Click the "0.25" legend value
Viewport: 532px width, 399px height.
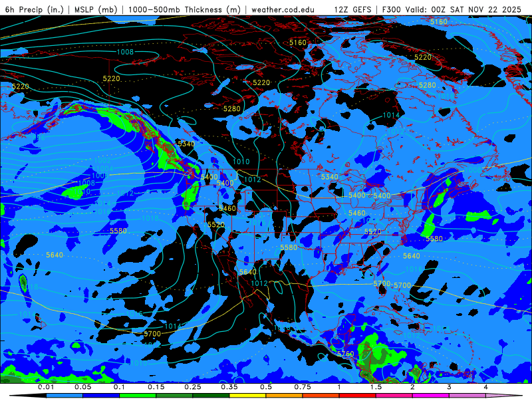click(x=193, y=387)
